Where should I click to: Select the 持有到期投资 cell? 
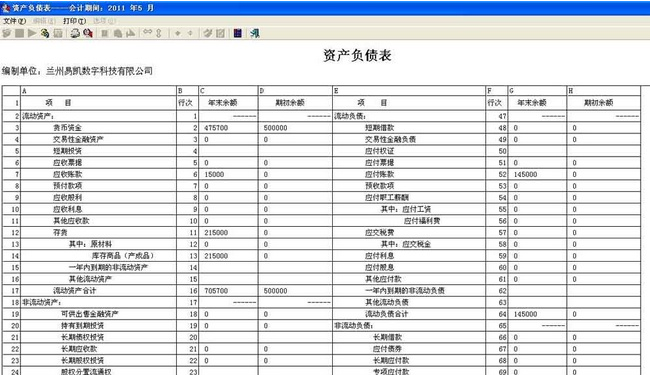(98, 326)
